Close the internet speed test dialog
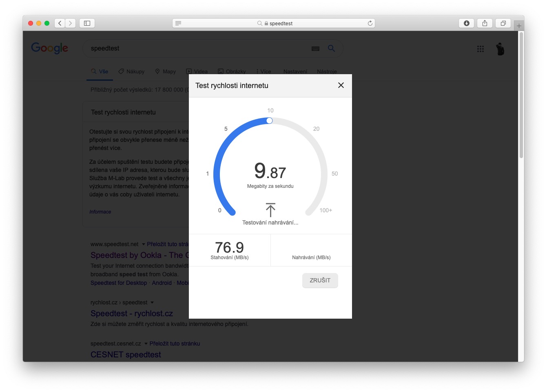 point(341,85)
